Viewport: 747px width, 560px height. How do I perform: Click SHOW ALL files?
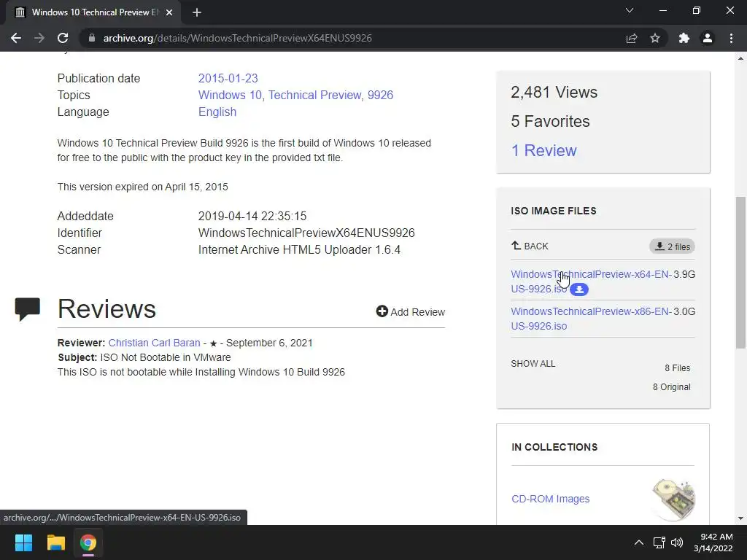(x=533, y=364)
